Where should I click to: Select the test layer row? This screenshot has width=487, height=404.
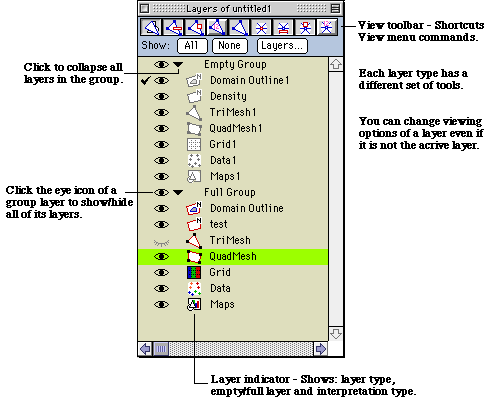[233, 224]
